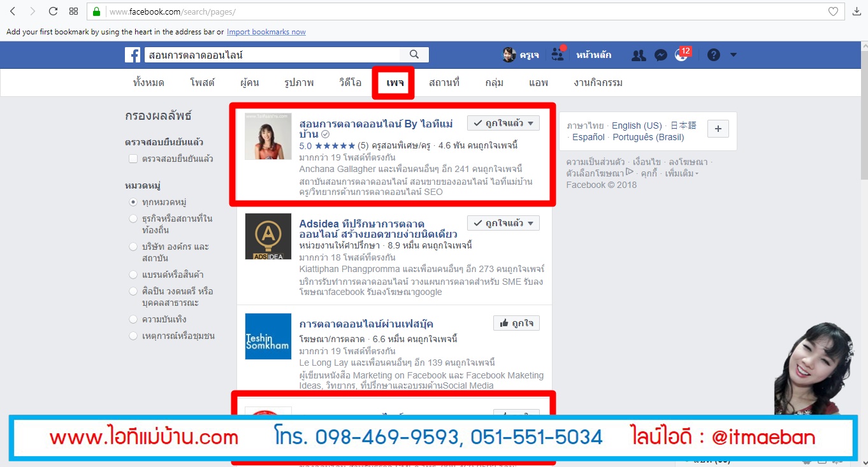The image size is (868, 467).
Task: Open the Adsidea ที่ปรึกษาการตลาดออนไลน์ page title
Action: pos(378,229)
